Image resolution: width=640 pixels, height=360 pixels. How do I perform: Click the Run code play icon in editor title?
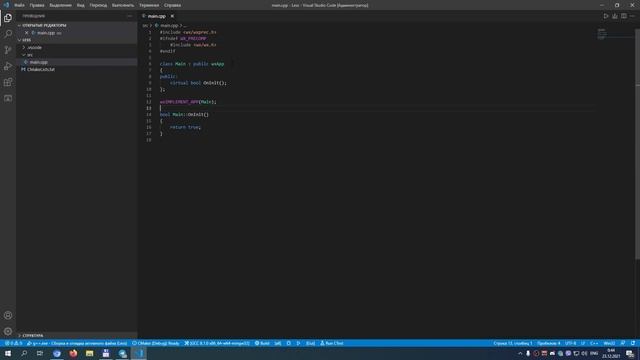pos(606,16)
